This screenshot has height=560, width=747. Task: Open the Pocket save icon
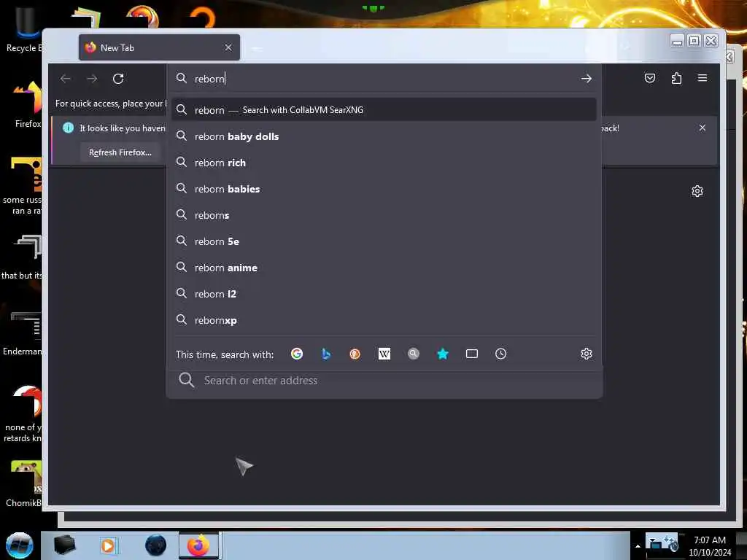(650, 78)
